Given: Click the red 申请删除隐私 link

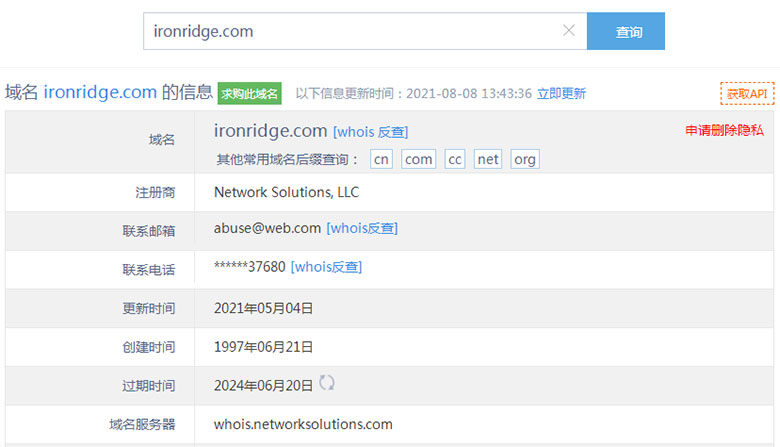Looking at the screenshot, I should (724, 131).
